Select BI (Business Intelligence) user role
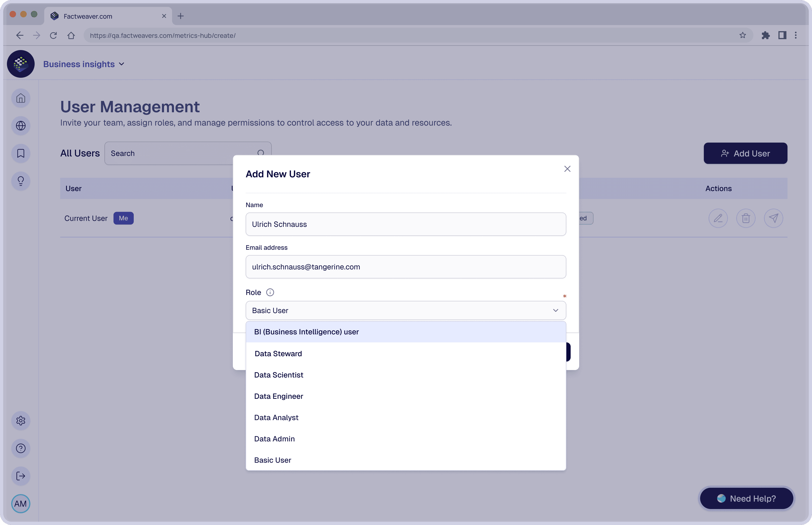The height and width of the screenshot is (525, 812). click(405, 332)
